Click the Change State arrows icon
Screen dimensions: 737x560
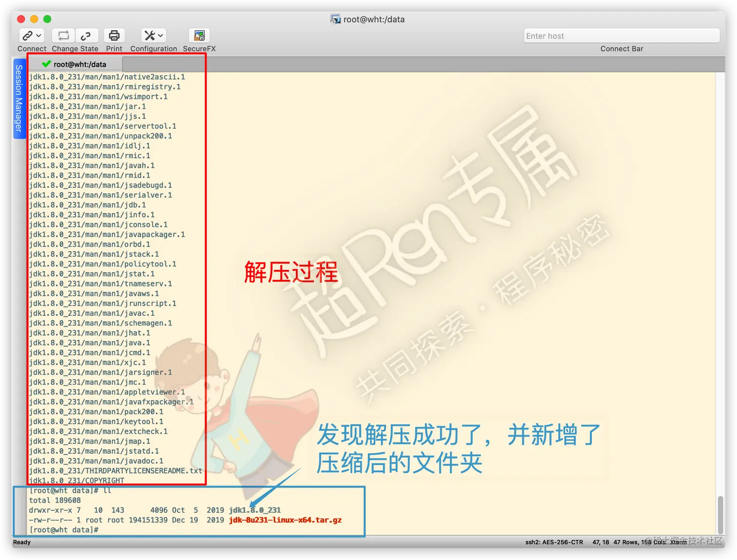pos(63,36)
